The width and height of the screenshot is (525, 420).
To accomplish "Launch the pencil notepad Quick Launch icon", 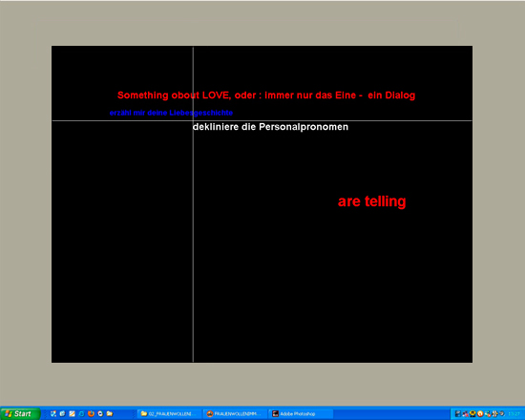I will pyautogui.click(x=72, y=413).
